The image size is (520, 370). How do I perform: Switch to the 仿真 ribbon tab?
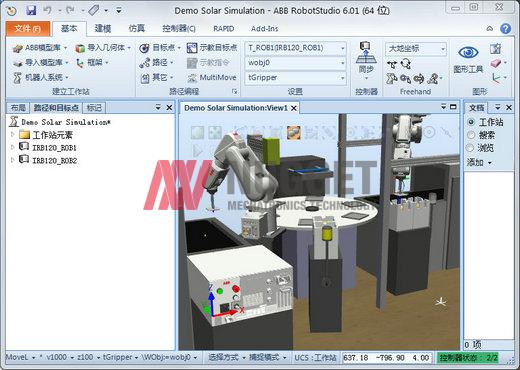click(x=137, y=29)
